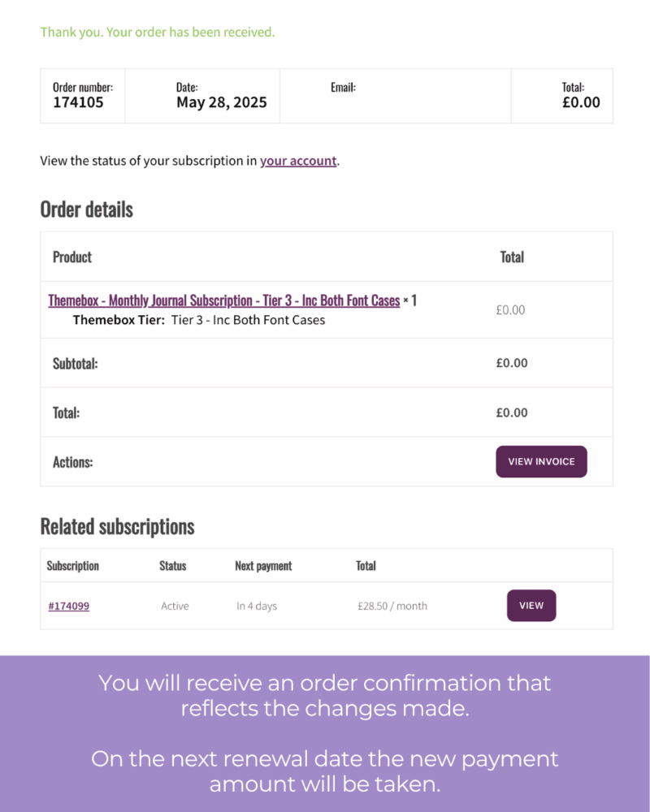Click the Subtotal row label
The width and height of the screenshot is (650, 812).
coord(75,363)
